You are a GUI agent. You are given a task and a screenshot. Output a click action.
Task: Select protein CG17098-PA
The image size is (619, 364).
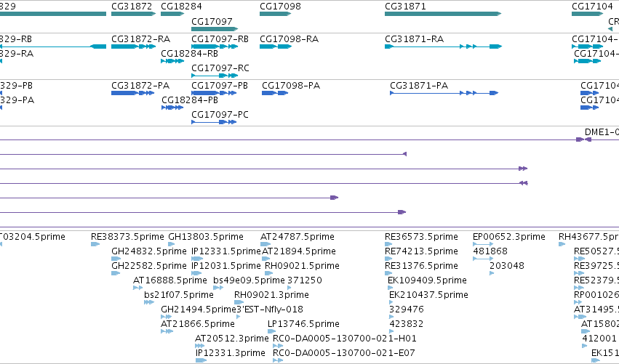point(275,93)
